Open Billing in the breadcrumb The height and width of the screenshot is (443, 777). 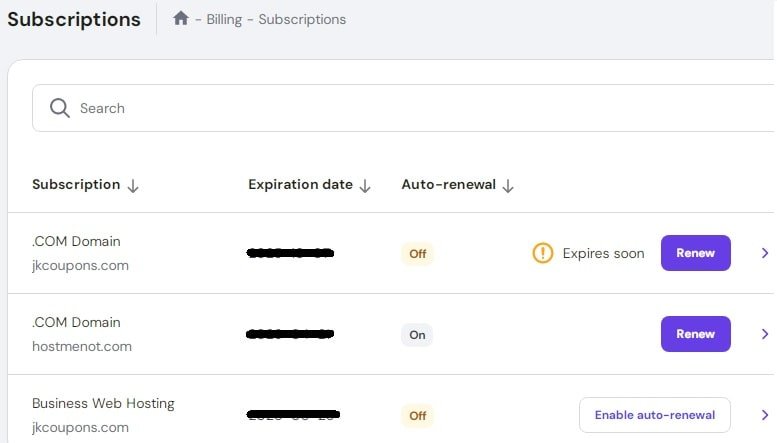pos(226,19)
